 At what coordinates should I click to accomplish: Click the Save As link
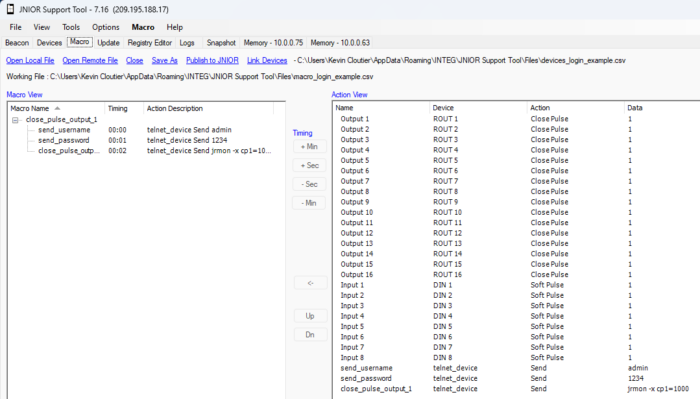[x=164, y=60]
